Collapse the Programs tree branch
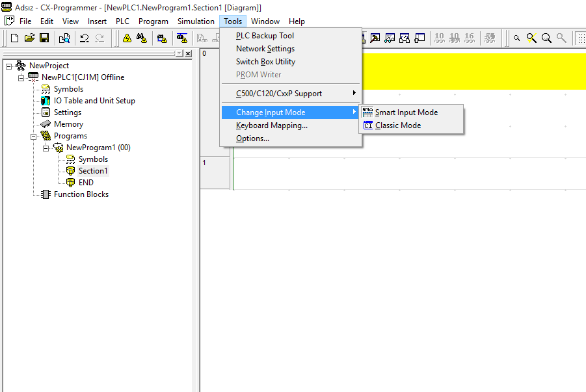 [33, 137]
